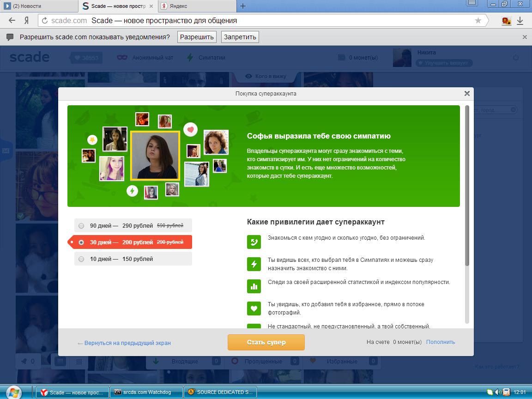Viewport: 532px width, 399px height.
Task: Click the yellow star badge in the collage
Action: click(92, 140)
